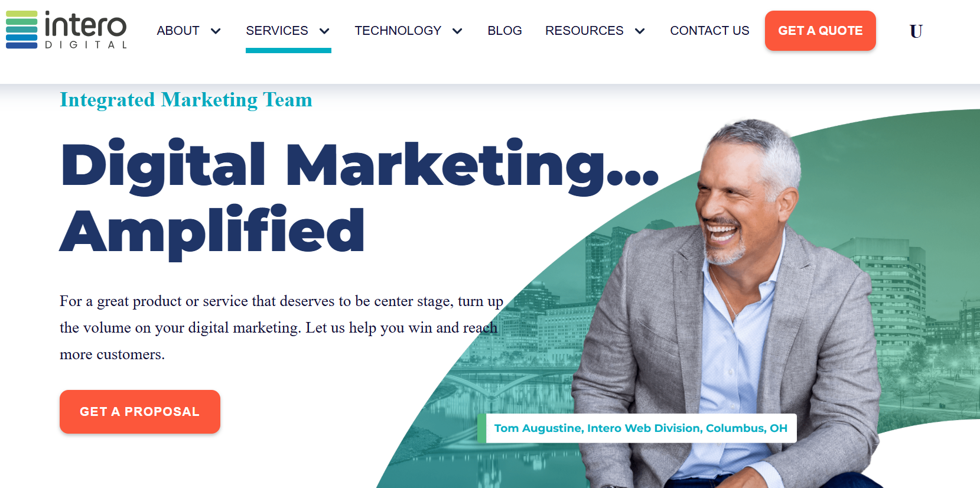Open the Technology menu item
980x488 pixels.
398,31
